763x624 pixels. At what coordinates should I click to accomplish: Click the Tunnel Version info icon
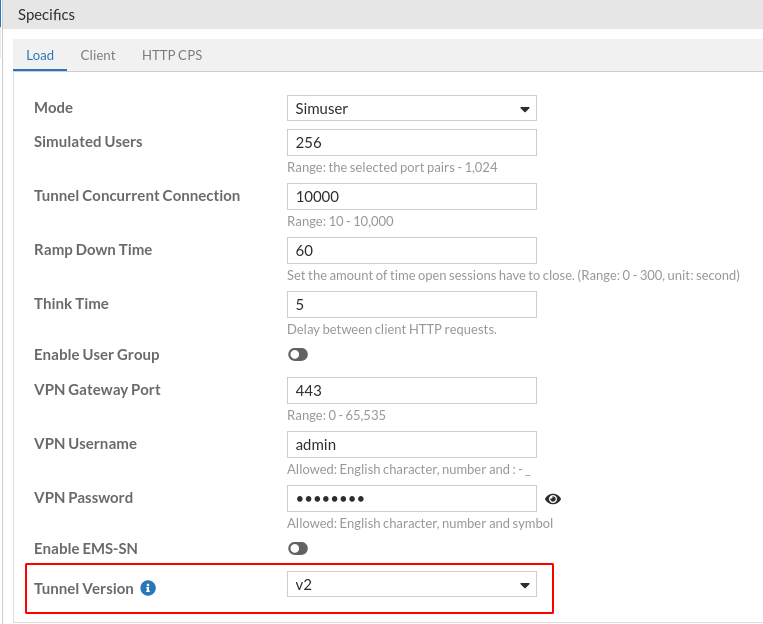[x=148, y=588]
